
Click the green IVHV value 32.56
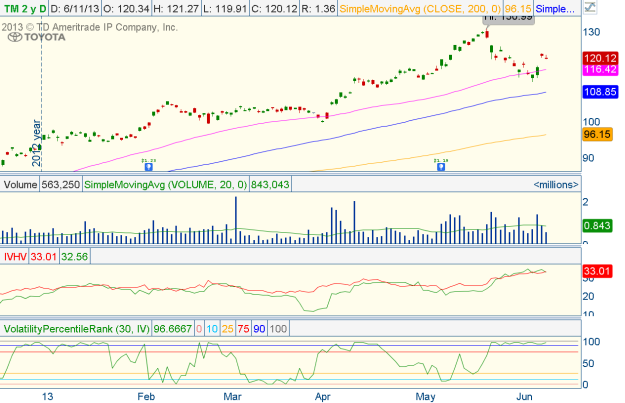tap(75, 256)
